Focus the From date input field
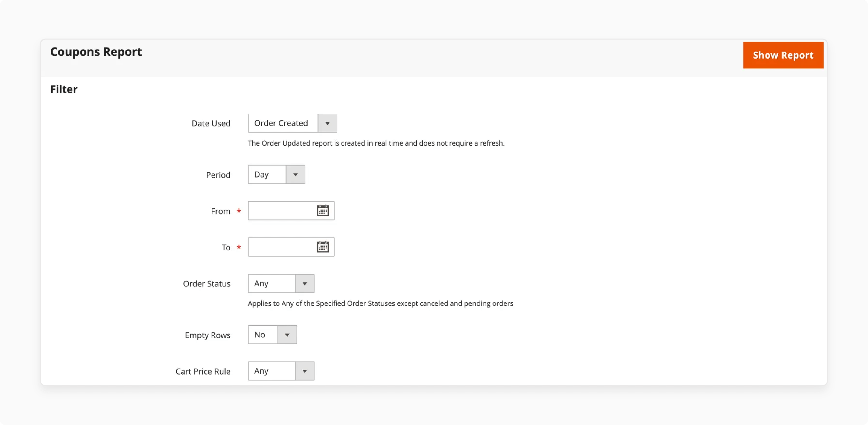 (x=291, y=211)
